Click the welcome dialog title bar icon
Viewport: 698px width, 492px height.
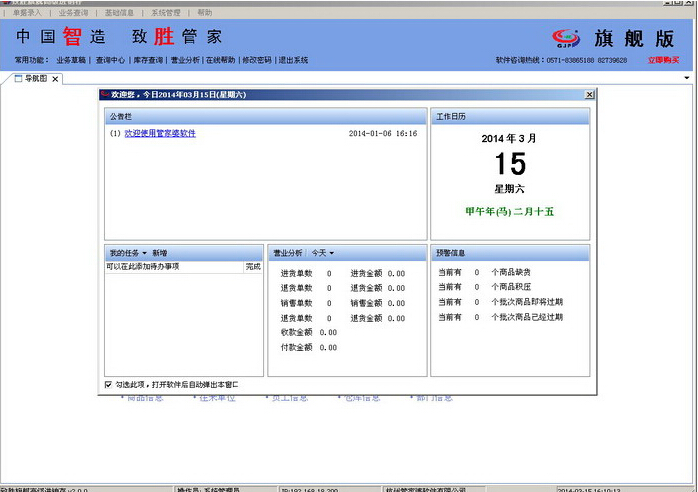click(x=104, y=94)
